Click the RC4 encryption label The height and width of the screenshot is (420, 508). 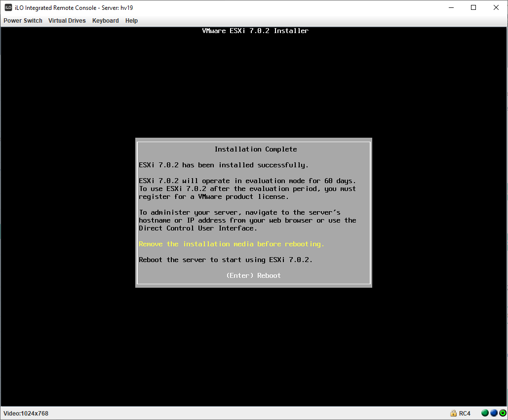pyautogui.click(x=465, y=414)
